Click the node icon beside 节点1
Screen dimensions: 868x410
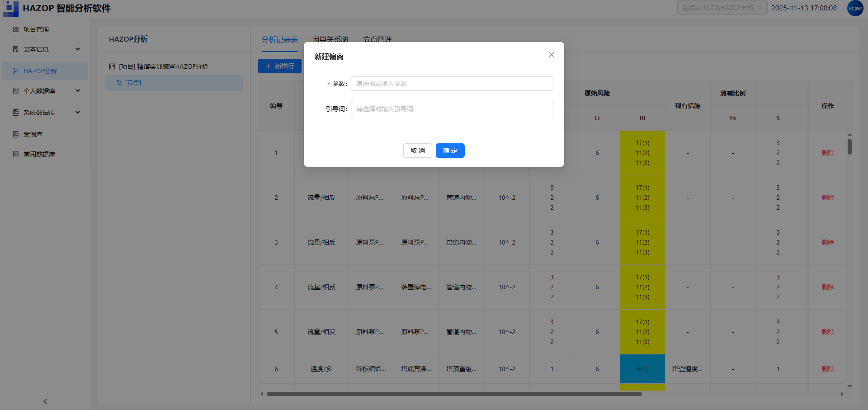coord(119,83)
